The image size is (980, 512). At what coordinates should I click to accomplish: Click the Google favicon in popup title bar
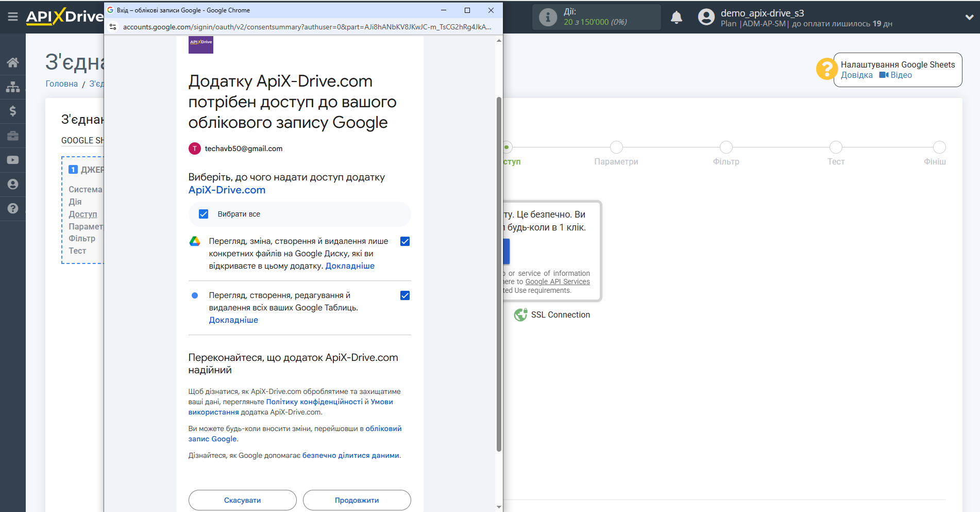(x=110, y=10)
